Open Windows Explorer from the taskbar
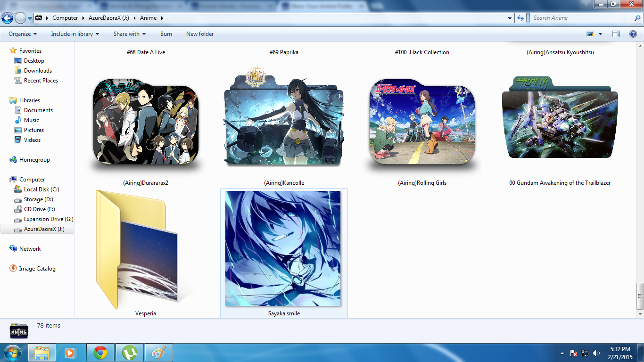Image resolution: width=644 pixels, height=362 pixels. [42, 353]
